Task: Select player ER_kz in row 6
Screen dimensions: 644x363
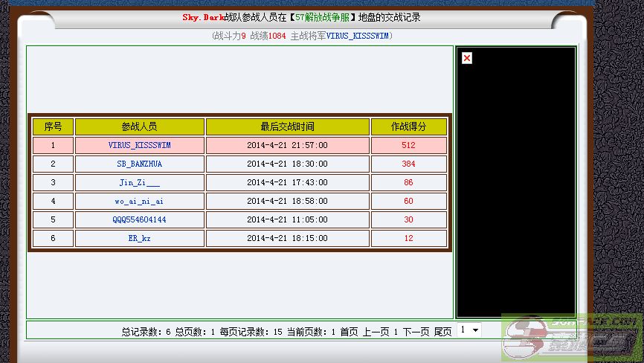Action: 139,239
